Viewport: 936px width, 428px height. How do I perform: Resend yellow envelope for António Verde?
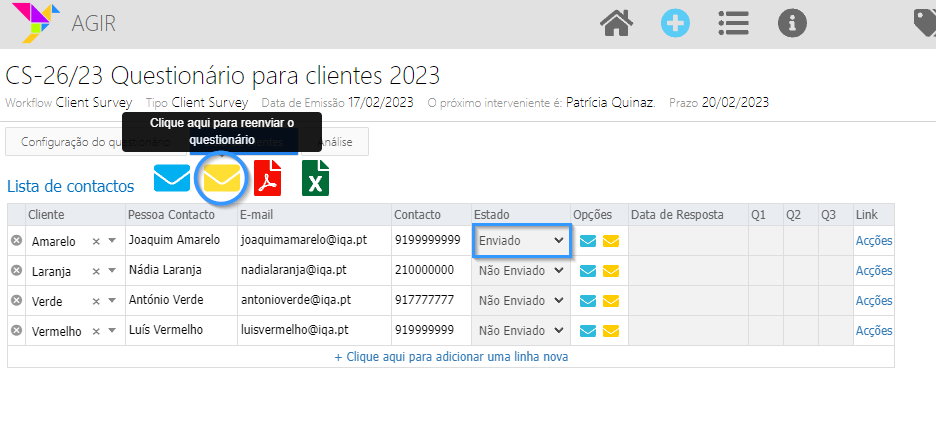611,301
